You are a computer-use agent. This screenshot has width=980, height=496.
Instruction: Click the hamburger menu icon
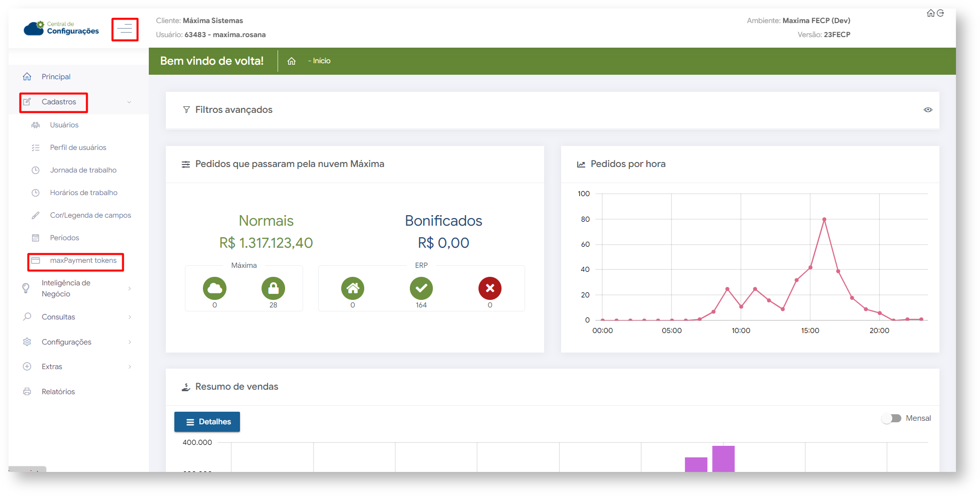point(125,30)
